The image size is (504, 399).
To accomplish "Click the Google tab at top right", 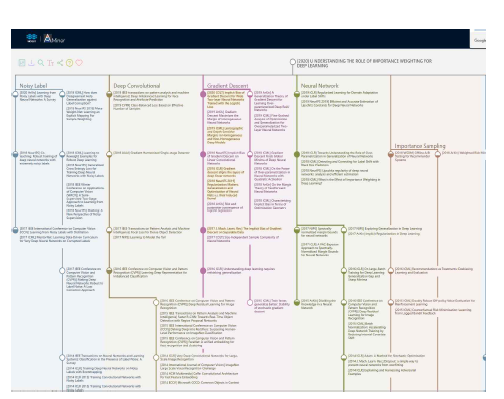I will tap(480, 40).
